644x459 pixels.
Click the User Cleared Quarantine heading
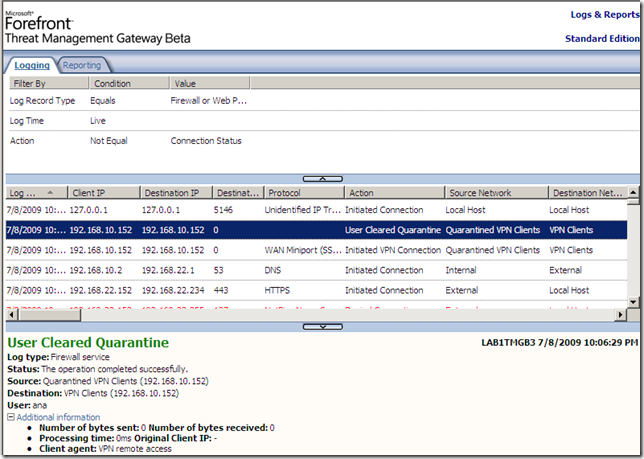point(88,342)
